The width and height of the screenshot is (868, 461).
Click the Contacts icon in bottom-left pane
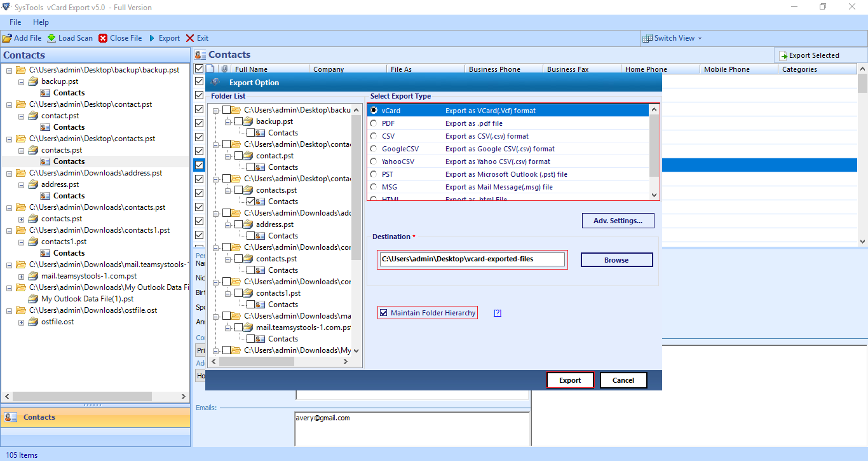coord(11,417)
